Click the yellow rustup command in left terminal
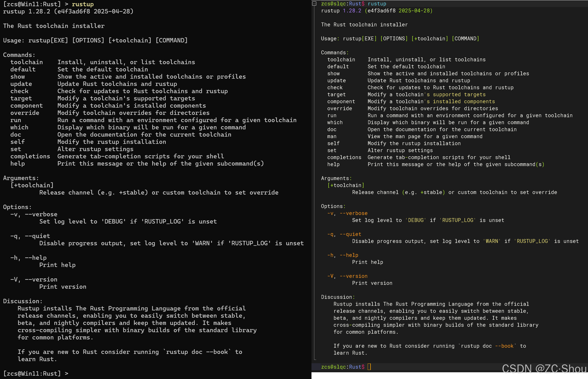Image resolution: width=588 pixels, height=379 pixels. pyautogui.click(x=83, y=4)
